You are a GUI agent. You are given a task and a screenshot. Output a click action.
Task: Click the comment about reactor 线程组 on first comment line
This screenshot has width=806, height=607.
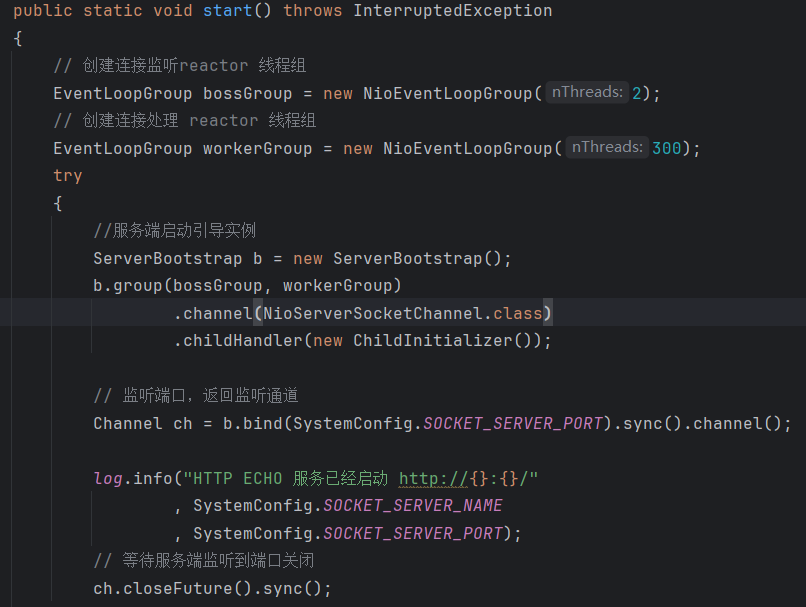click(x=180, y=66)
